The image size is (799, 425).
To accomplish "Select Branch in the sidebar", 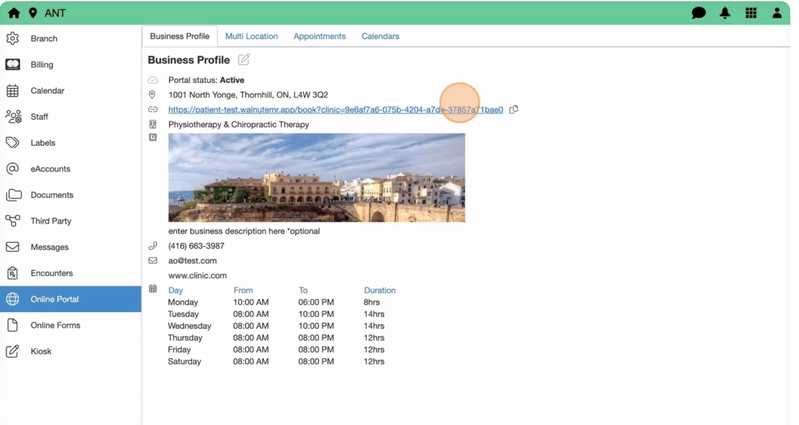I will pos(44,39).
